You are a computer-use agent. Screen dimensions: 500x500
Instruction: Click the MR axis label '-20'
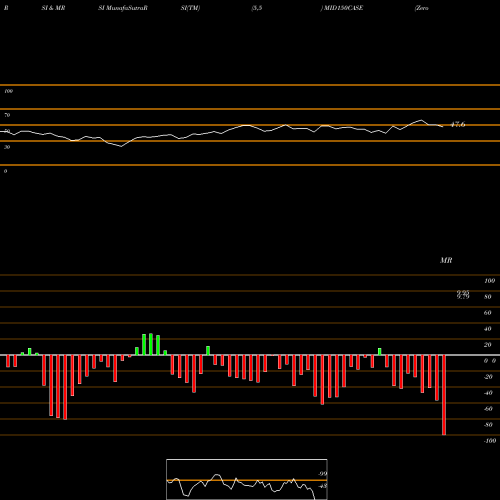[x=488, y=377]
